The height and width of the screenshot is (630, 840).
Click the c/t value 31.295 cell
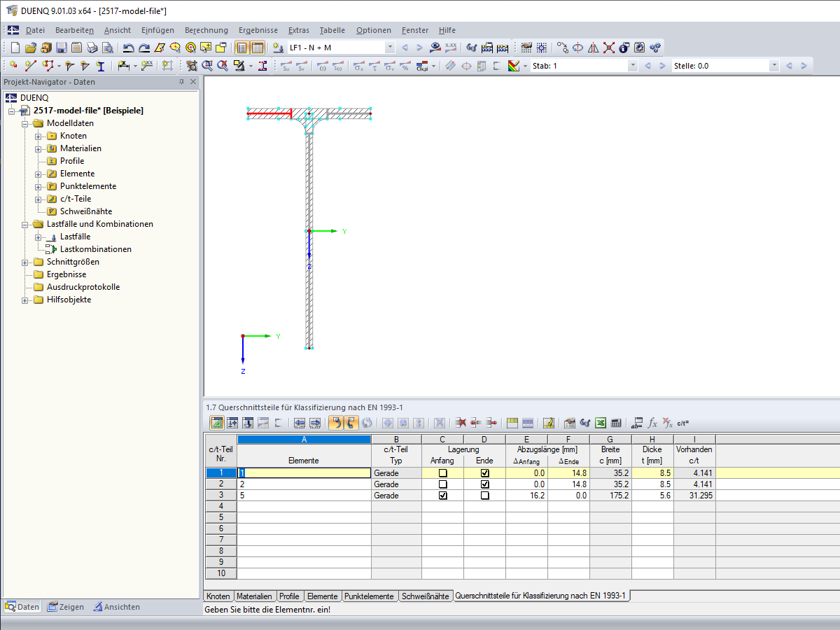click(x=694, y=496)
